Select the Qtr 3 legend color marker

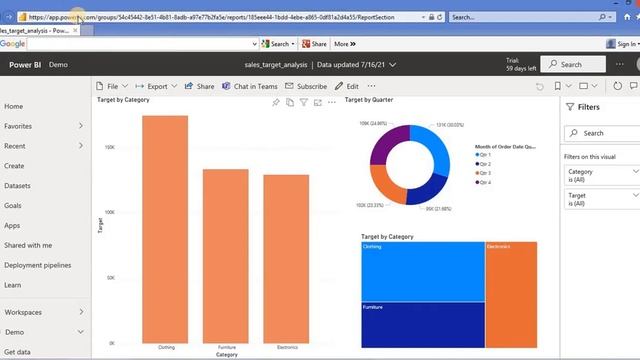pyautogui.click(x=477, y=173)
